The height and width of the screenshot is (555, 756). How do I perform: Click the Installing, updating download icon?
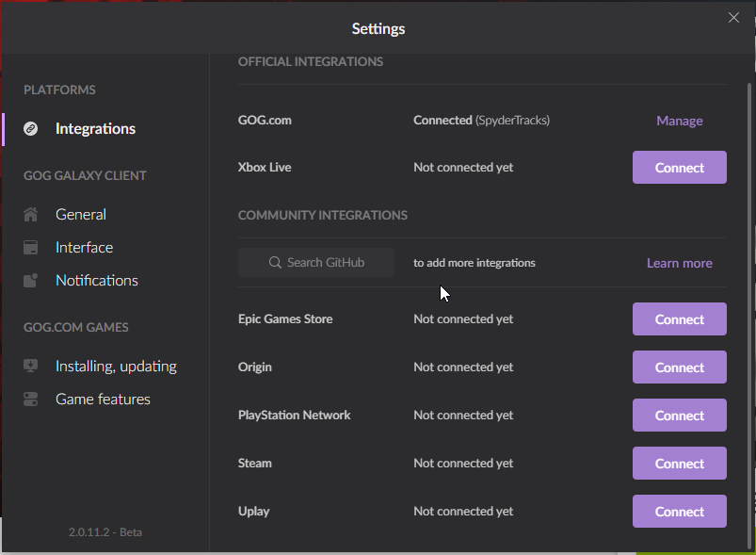coord(30,367)
